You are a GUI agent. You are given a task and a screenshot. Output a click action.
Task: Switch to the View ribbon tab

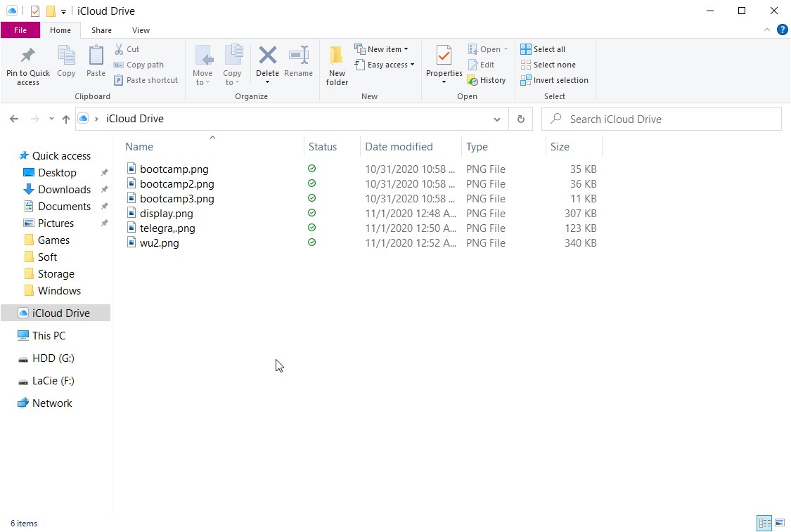141,30
